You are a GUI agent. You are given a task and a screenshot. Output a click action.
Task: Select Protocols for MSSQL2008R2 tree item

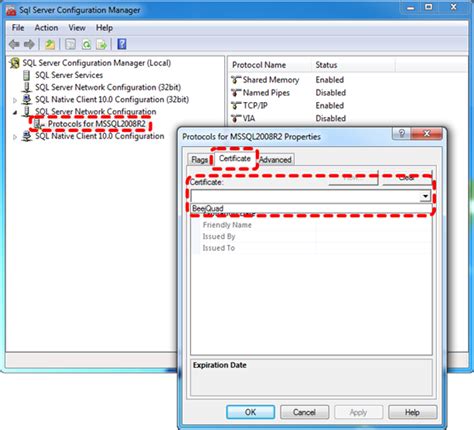pos(97,124)
